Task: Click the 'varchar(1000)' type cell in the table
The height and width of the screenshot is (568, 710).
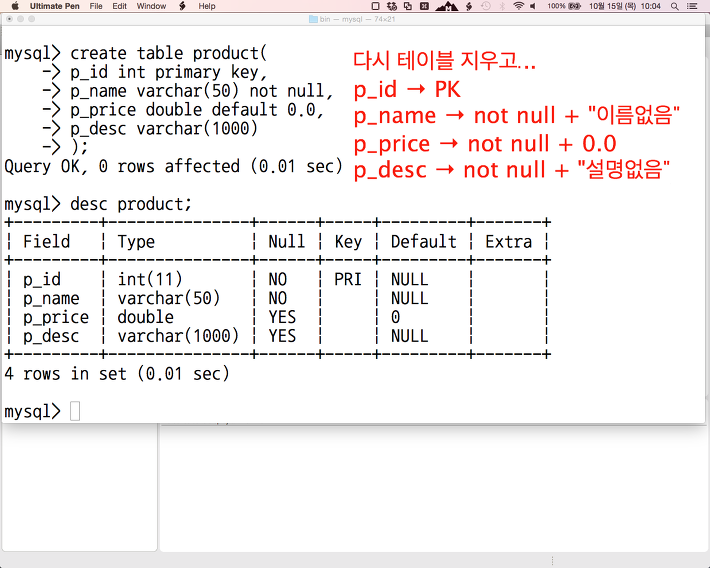Action: pyautogui.click(x=178, y=336)
